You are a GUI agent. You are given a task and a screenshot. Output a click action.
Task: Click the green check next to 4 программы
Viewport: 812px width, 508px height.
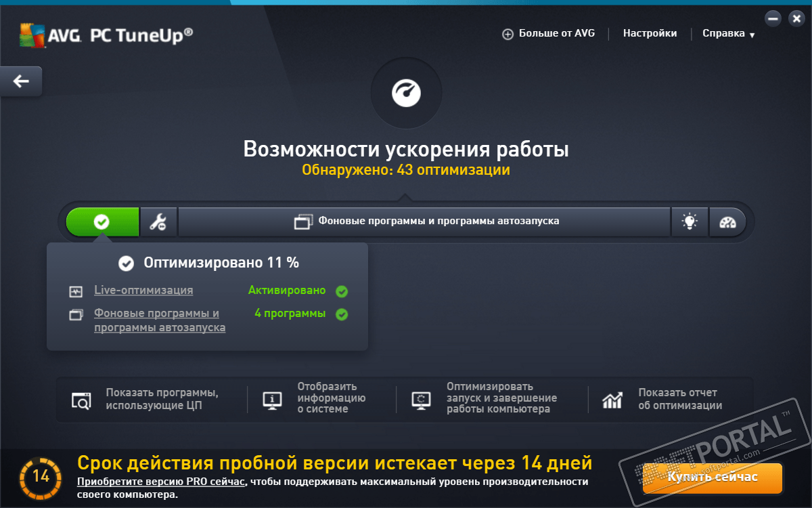(342, 314)
